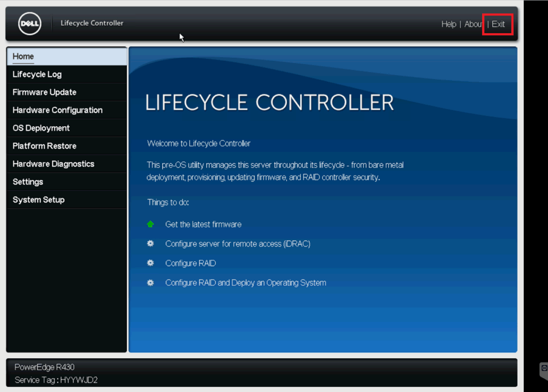This screenshot has height=392, width=548.
Task: Click the large LIFECYCLE CONTROLLER banner title
Action: click(x=269, y=103)
